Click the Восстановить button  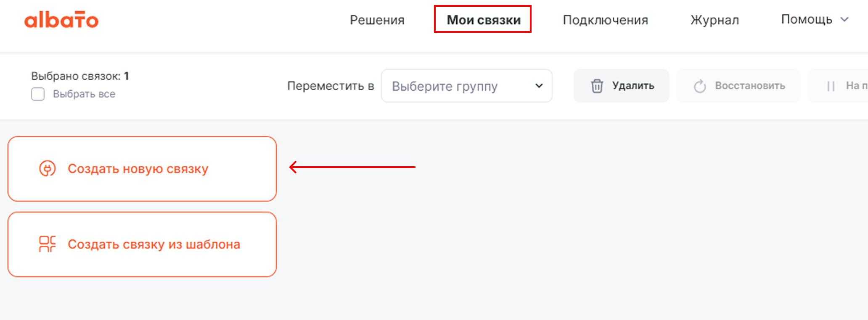tap(738, 86)
